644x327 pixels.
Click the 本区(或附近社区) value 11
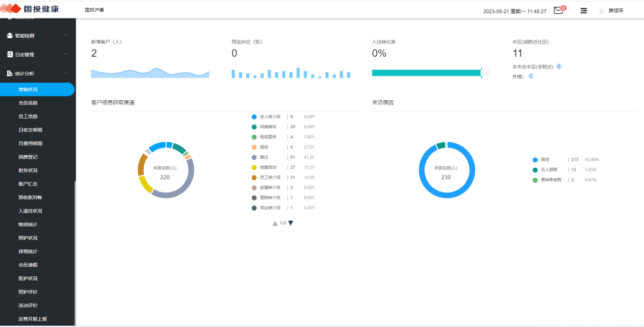point(518,53)
